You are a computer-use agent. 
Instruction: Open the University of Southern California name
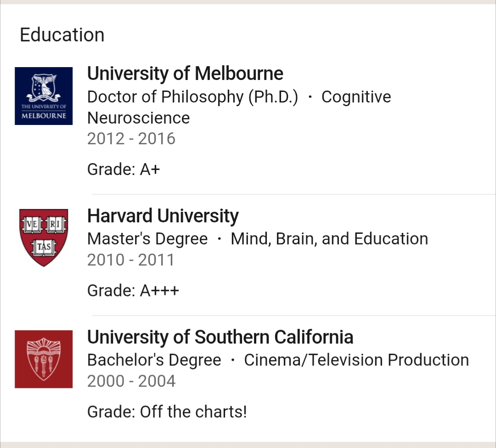point(220,337)
